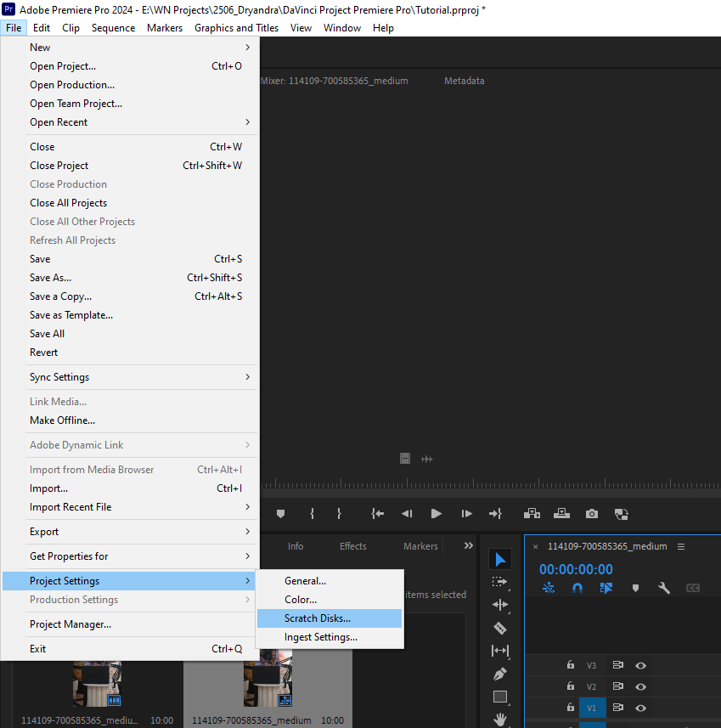Screen dimensions: 721x728
Task: Click the Export Frame camera icon
Action: (591, 513)
